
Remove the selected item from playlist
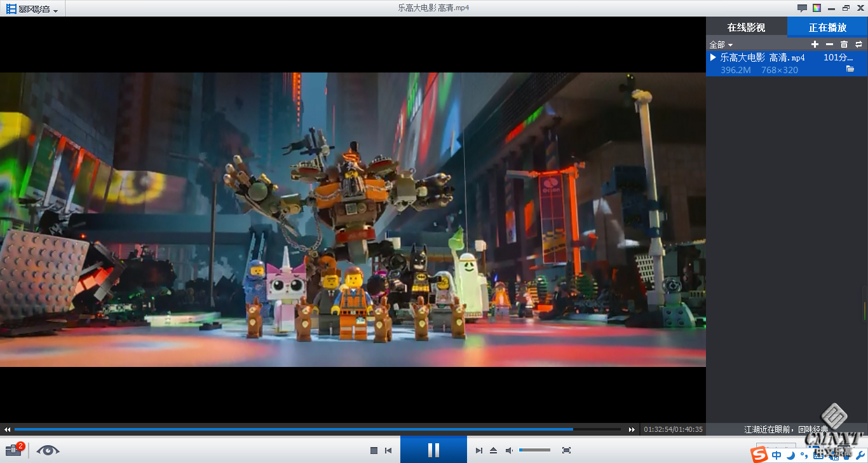coord(829,44)
